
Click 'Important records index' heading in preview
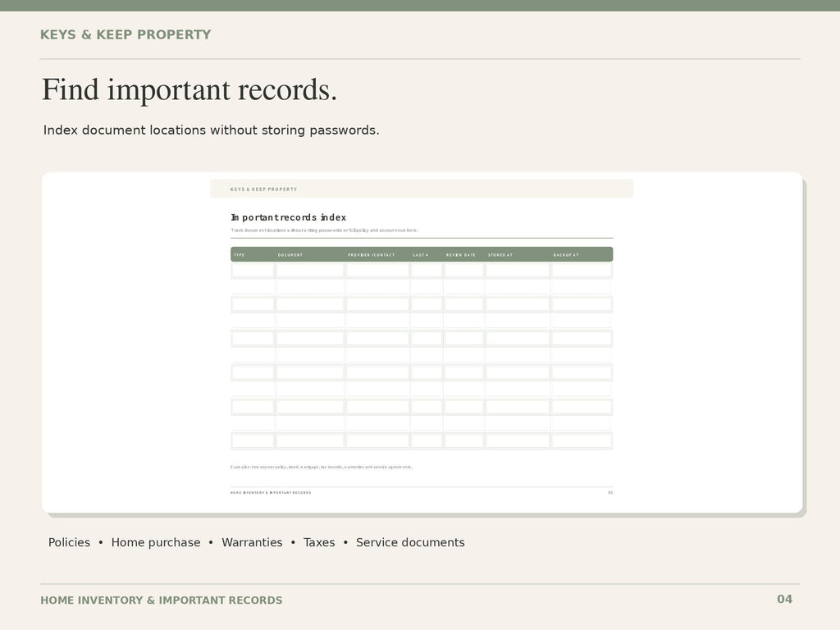tap(288, 217)
